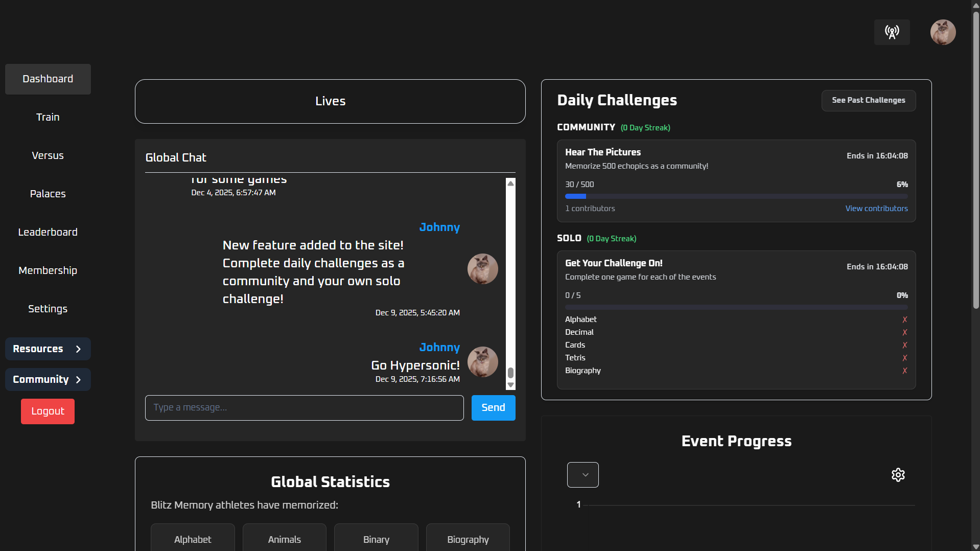Navigate to Palaces in sidebar

(x=48, y=194)
